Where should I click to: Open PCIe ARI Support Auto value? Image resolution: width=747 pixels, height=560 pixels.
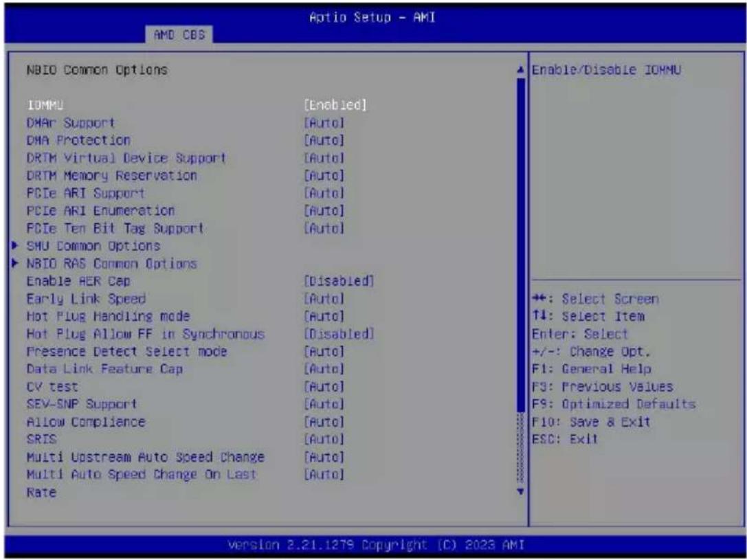tap(324, 193)
